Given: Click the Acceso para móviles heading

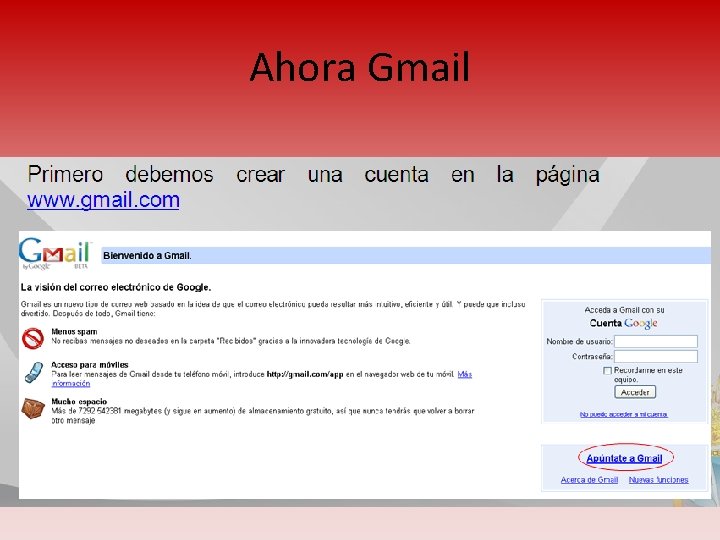Looking at the screenshot, I should click(90, 365).
